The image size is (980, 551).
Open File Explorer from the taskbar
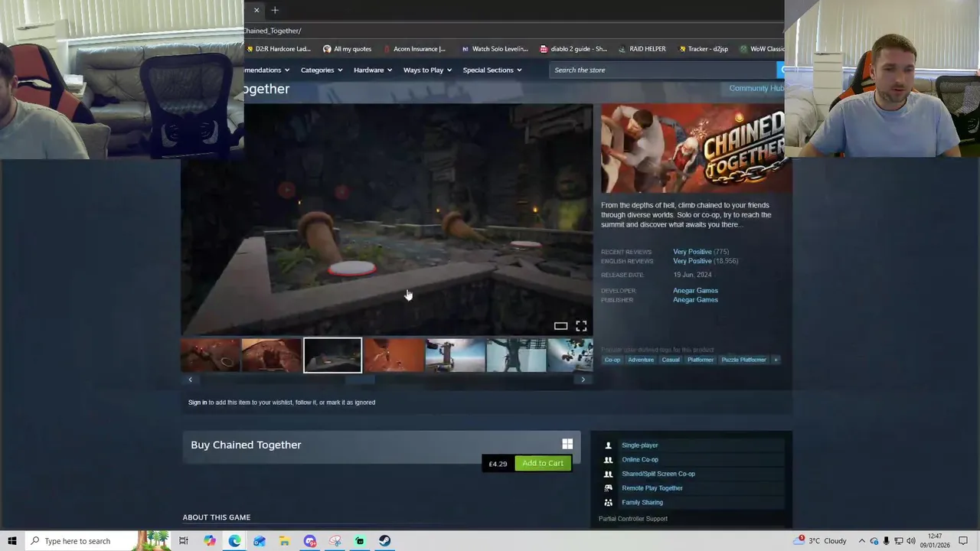(284, 541)
